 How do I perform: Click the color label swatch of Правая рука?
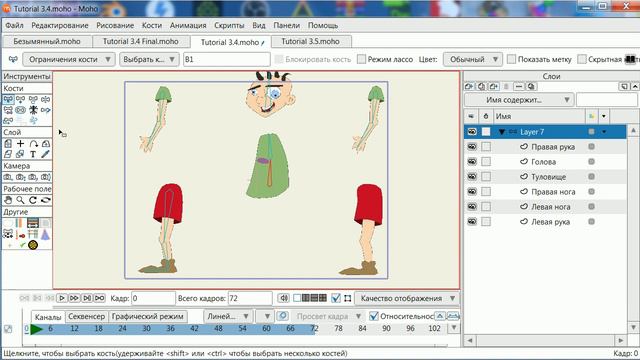coord(591,147)
